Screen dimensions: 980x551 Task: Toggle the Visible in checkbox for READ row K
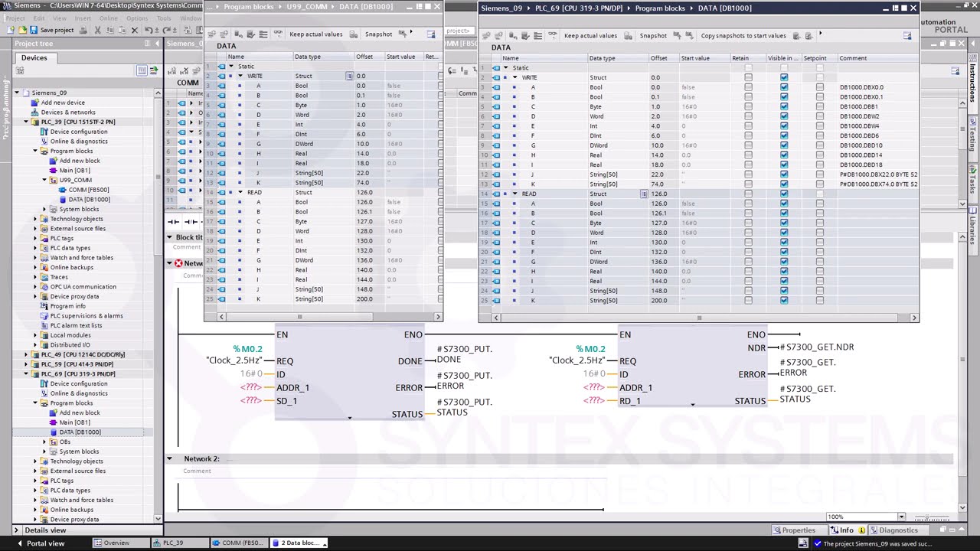click(783, 300)
